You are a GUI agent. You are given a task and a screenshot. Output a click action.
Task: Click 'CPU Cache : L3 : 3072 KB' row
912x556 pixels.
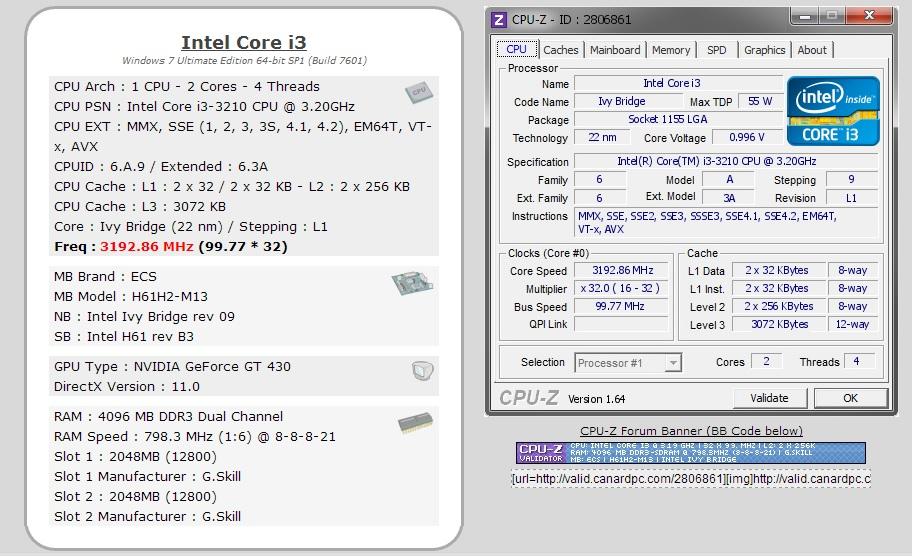click(x=140, y=206)
